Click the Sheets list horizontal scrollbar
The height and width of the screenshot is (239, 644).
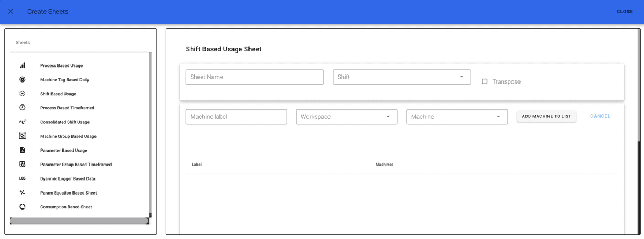pyautogui.click(x=79, y=221)
